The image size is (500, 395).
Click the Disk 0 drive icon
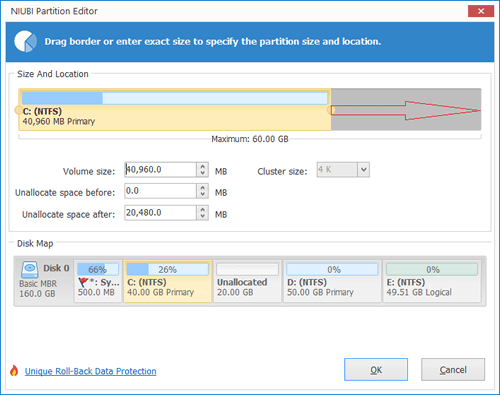pos(30,270)
